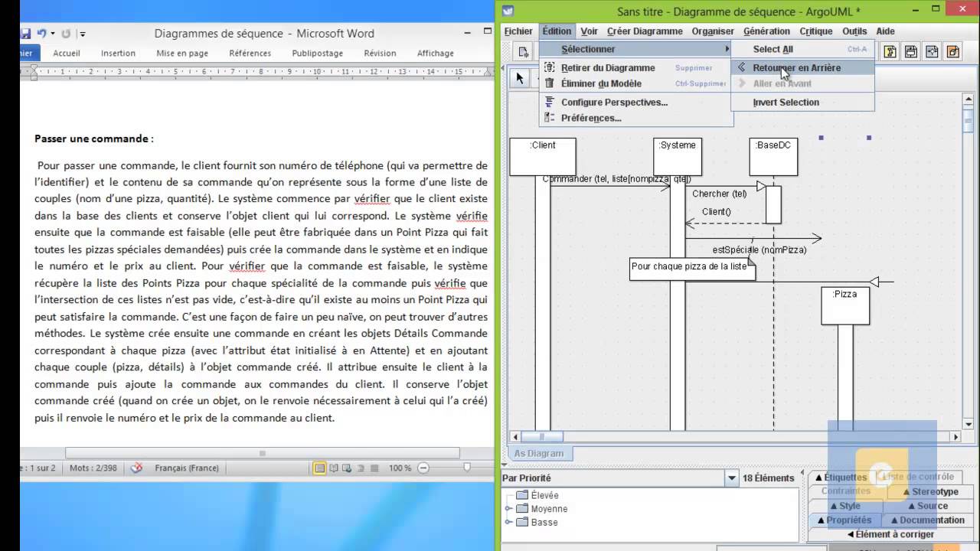
Task: Select the :BaseDC object in the diagram
Action: (x=773, y=156)
